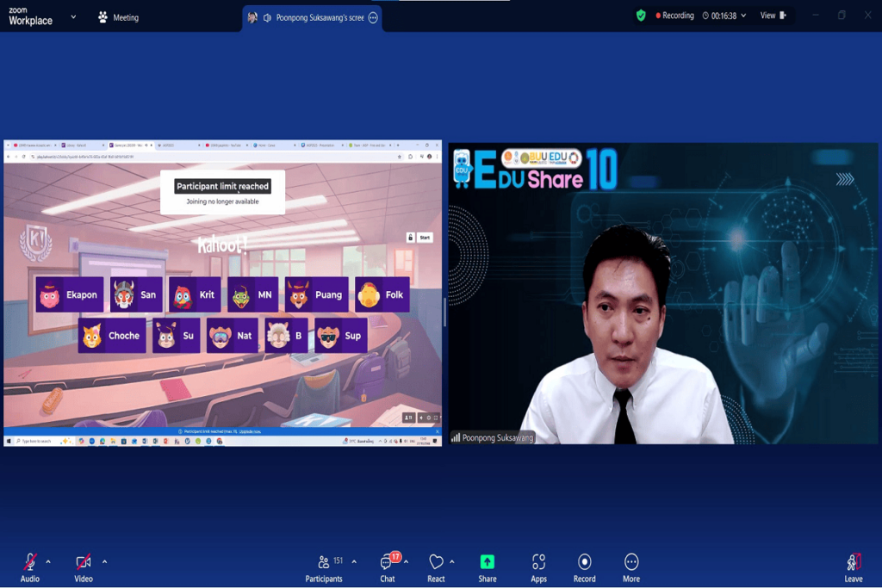Open the Zoom Workplace dropdown arrow
This screenshot has width=882, height=588.
[73, 16]
